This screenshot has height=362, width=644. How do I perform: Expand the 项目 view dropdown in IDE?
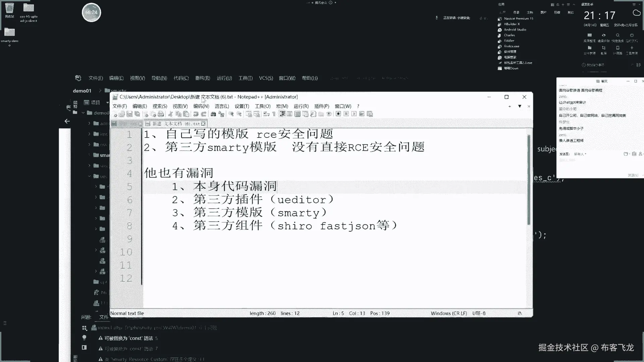coord(107,103)
